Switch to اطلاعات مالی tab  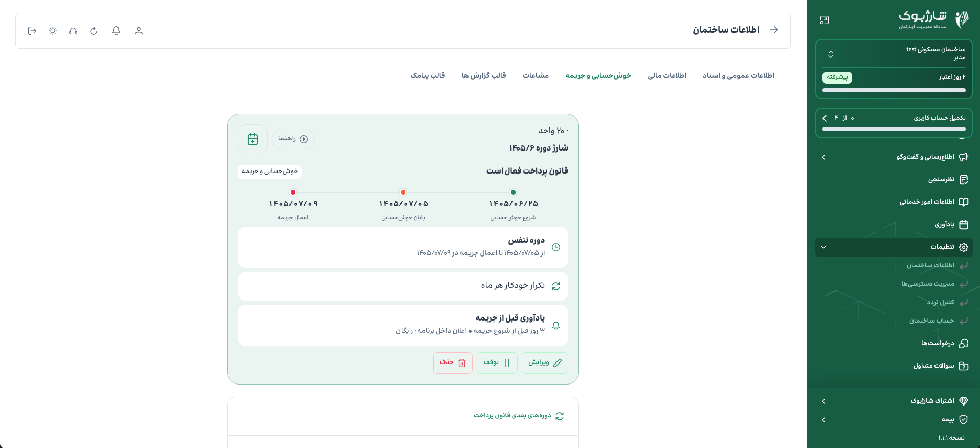click(667, 76)
